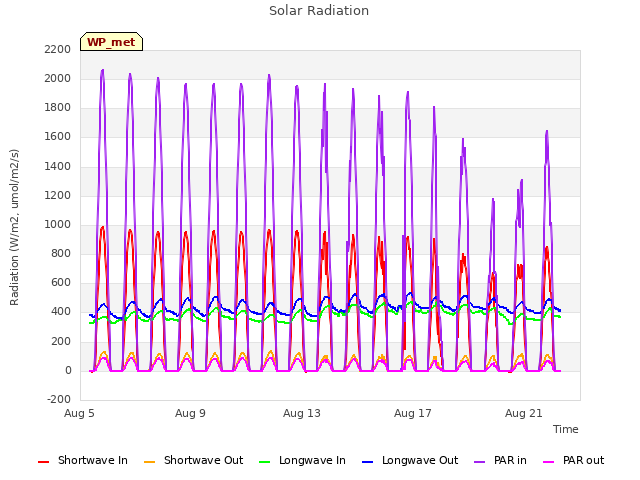Click the red Shortwave In legend swatch
Image resolution: width=640 pixels, height=480 pixels.
(43, 462)
